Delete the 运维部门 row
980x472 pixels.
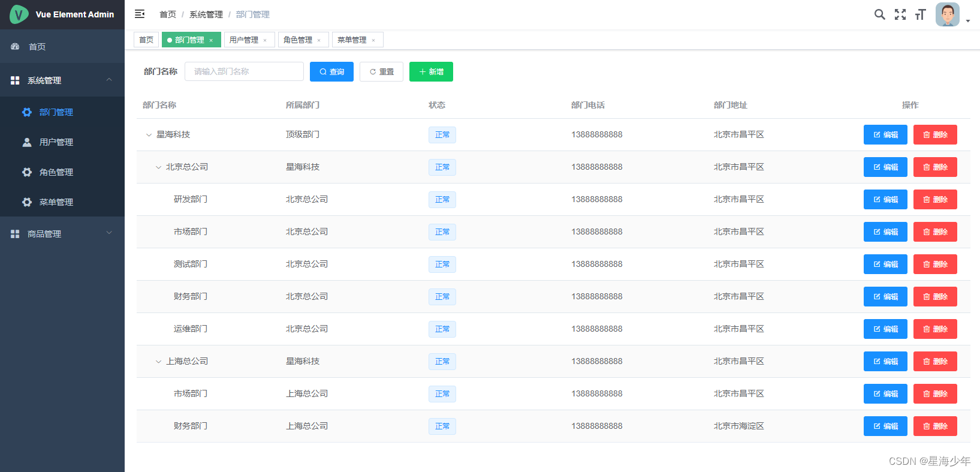pos(935,329)
